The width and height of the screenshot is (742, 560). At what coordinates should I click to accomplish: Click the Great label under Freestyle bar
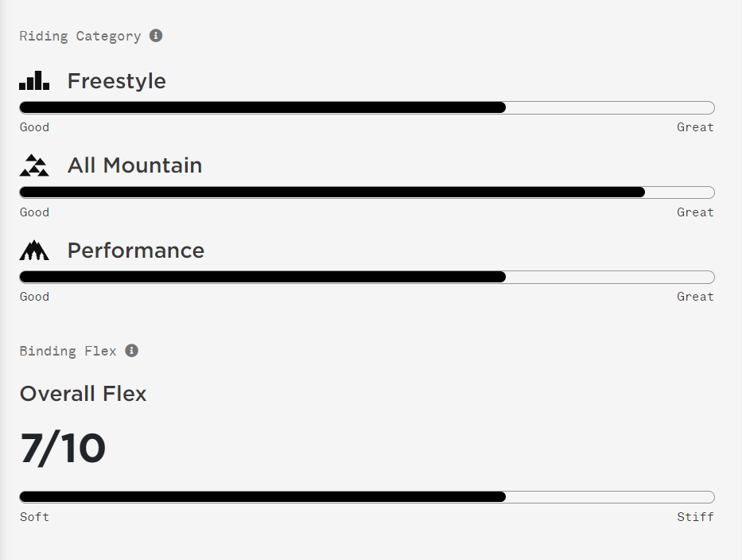(x=695, y=126)
